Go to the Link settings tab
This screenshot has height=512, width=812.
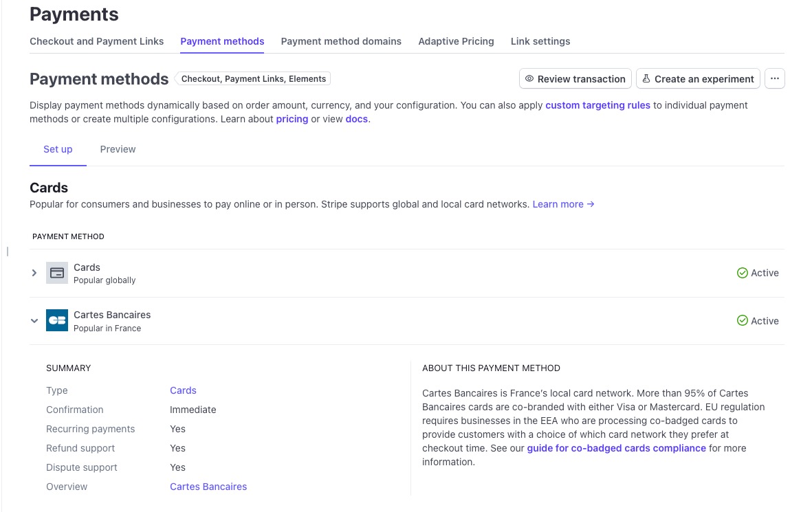tap(540, 41)
